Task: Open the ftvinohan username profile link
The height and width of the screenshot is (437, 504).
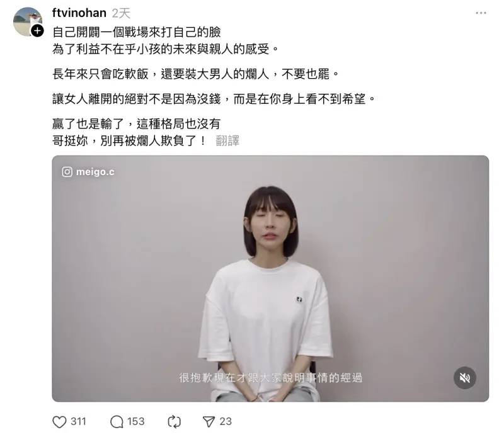Action: [79, 13]
